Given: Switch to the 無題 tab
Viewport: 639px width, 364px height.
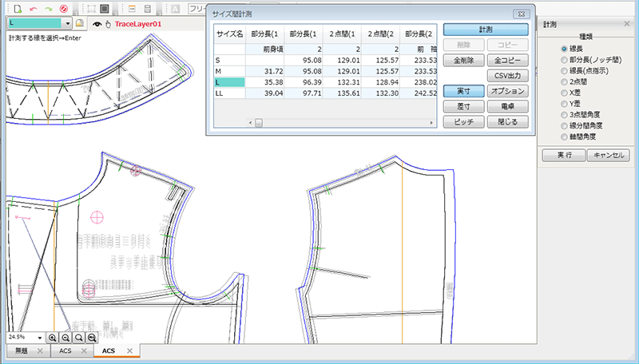Looking at the screenshot, I should click(x=22, y=350).
